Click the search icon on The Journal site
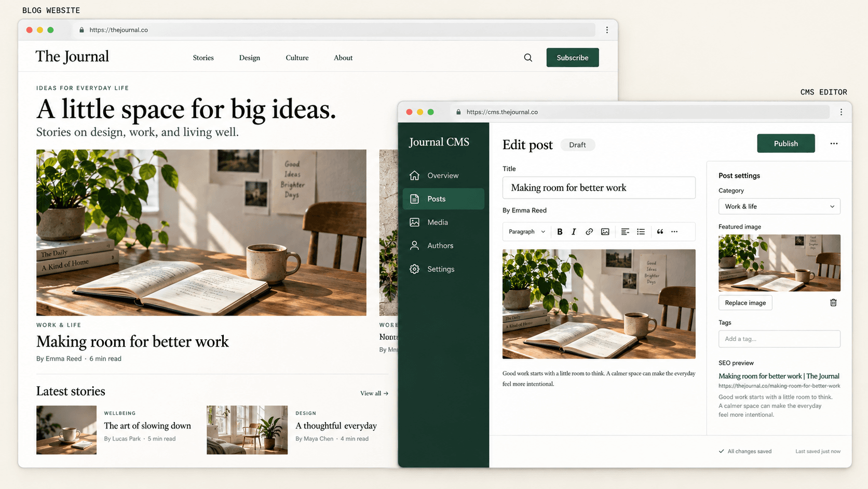 point(528,58)
